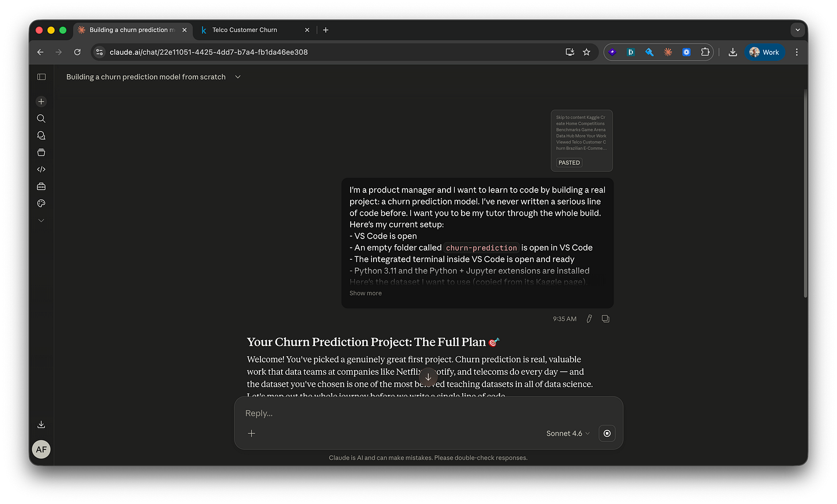Expand the sidebar chevron below the palette icon
837x504 pixels.
pos(41,220)
